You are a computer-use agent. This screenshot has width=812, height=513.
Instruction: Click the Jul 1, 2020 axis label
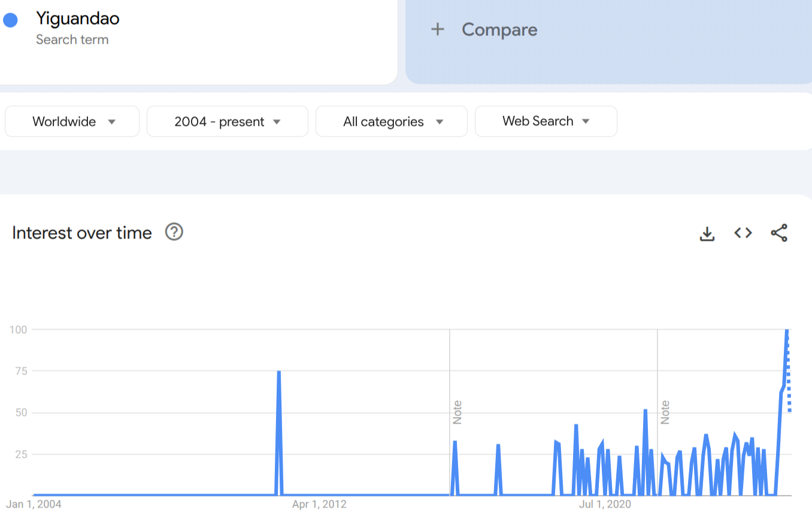click(x=605, y=504)
